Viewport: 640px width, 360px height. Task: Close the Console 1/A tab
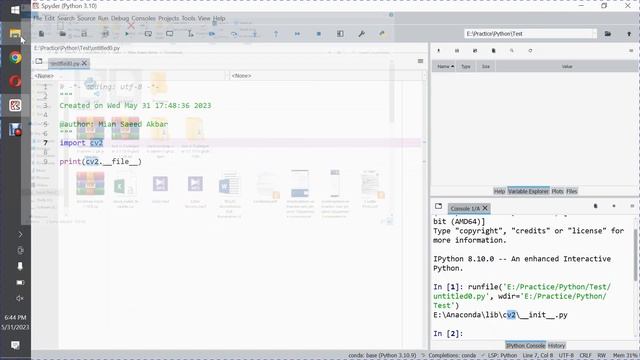[485, 208]
